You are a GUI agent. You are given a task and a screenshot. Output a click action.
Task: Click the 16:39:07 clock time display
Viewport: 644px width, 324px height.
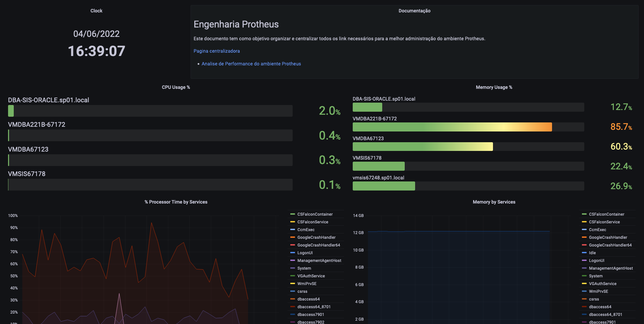pos(96,51)
